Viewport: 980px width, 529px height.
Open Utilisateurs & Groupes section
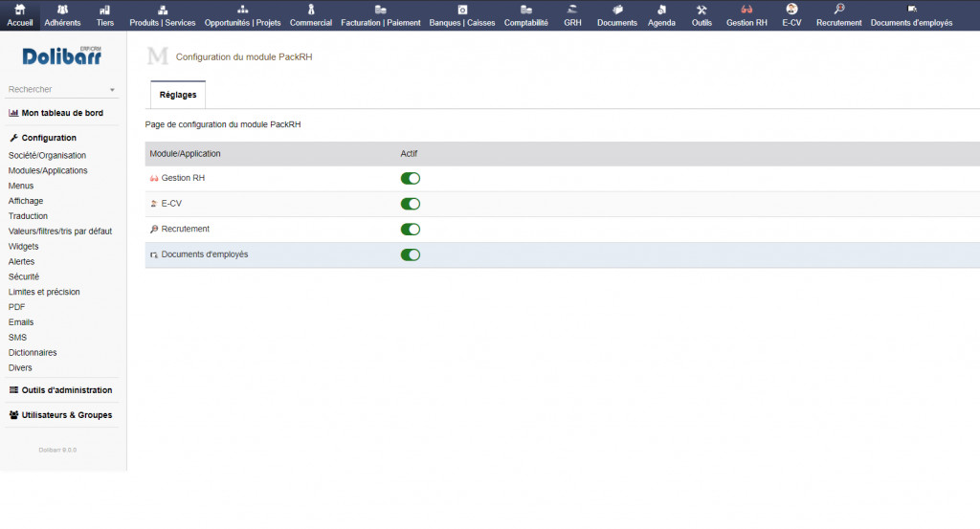point(67,415)
